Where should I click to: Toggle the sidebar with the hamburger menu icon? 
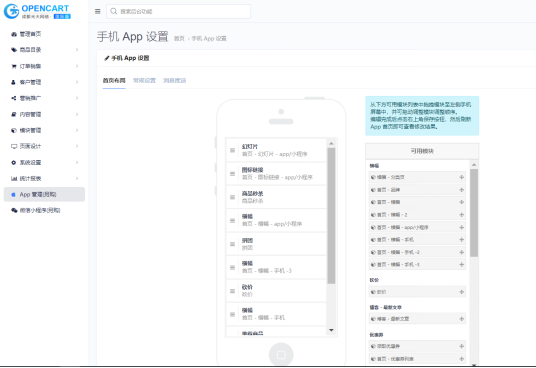point(97,11)
